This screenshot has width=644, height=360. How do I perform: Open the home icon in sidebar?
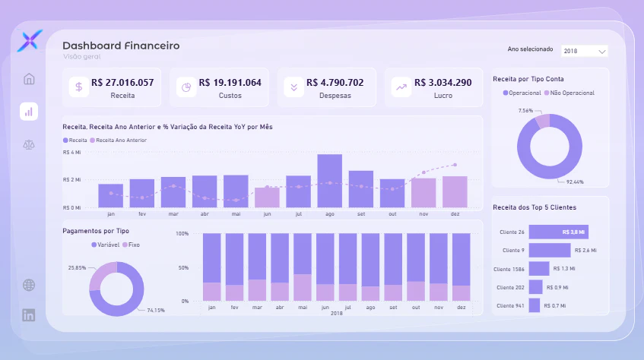coord(29,79)
